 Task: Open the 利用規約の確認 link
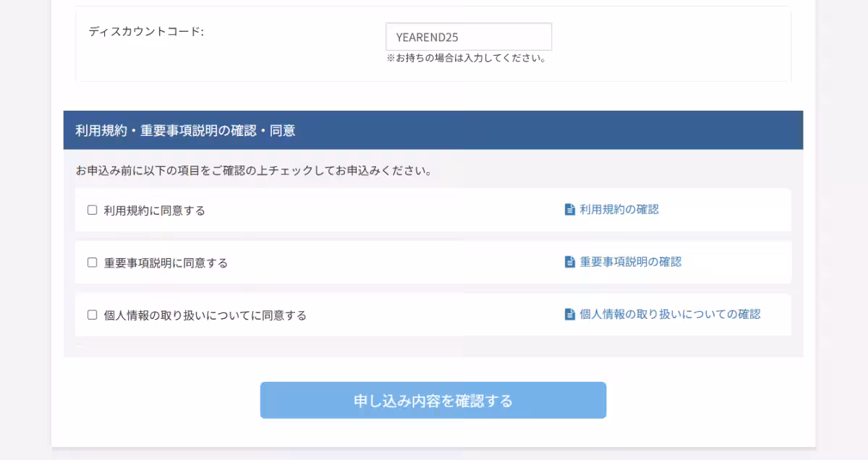click(x=618, y=210)
